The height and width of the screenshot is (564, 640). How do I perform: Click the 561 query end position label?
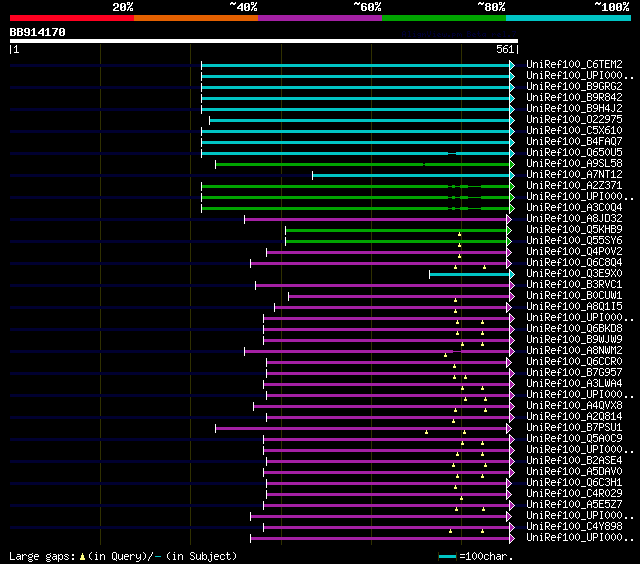505,49
